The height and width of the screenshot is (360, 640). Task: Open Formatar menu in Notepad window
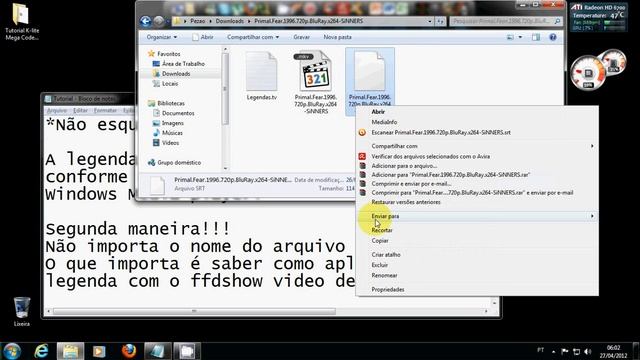click(105, 111)
